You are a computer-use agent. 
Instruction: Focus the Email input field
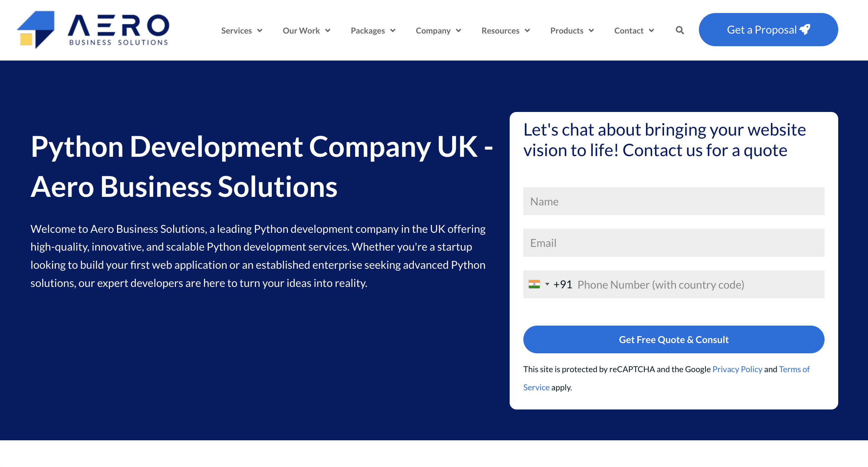674,243
